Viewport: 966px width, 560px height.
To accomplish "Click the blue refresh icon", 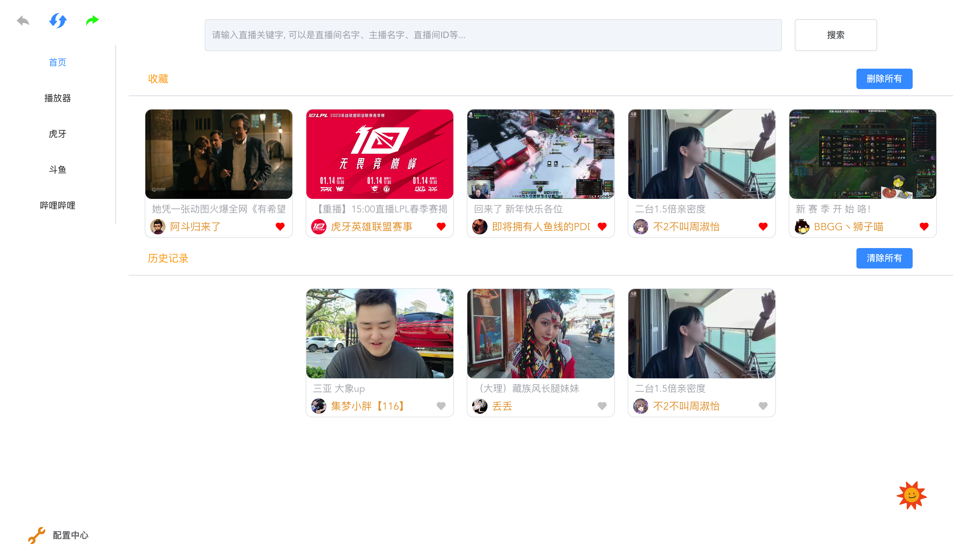I will click(58, 21).
